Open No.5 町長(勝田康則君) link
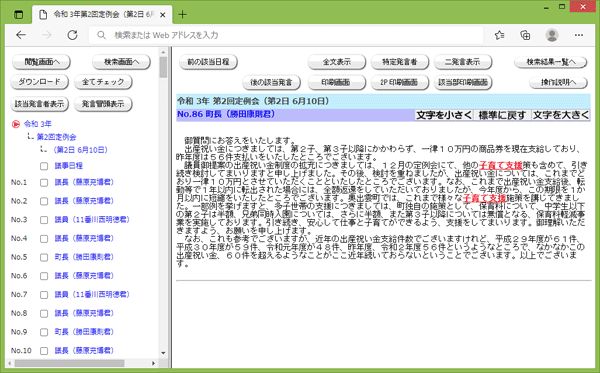600x373 pixels. click(x=84, y=257)
